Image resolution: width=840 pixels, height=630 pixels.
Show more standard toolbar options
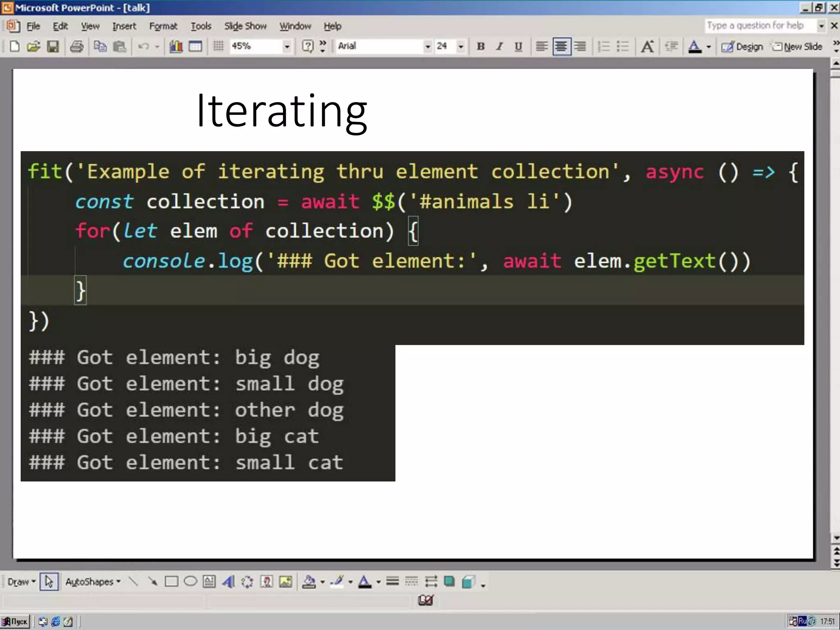pyautogui.click(x=323, y=46)
